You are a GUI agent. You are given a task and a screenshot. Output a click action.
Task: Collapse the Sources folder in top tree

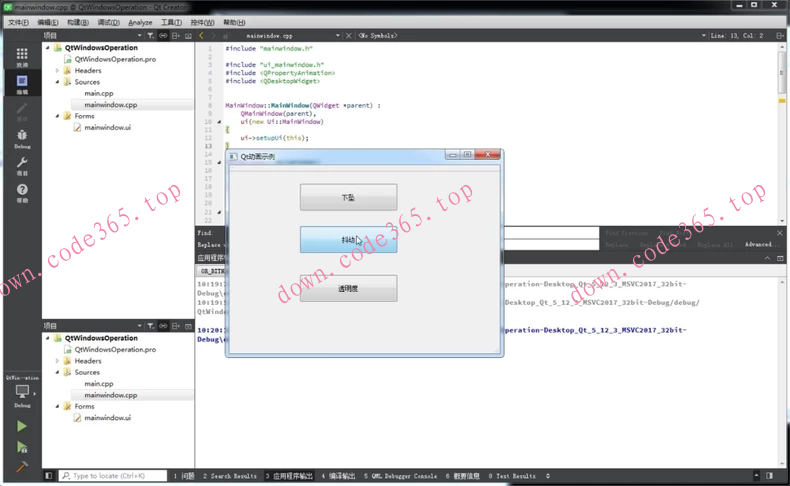point(58,82)
